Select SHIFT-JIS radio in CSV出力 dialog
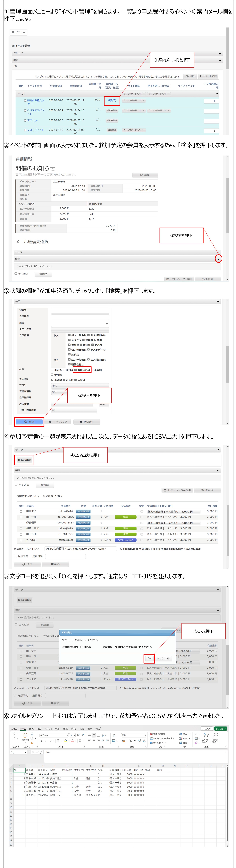236x868 pixels. pyautogui.click(x=63, y=647)
